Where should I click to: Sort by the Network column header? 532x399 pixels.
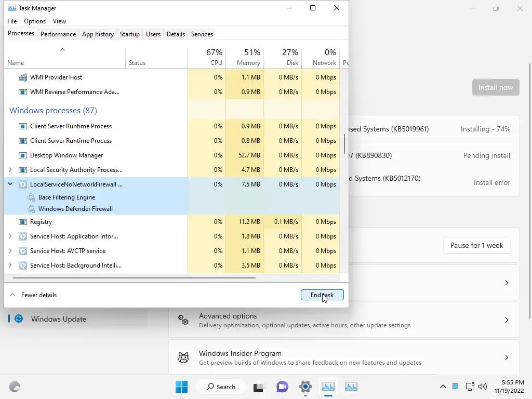tap(321, 58)
